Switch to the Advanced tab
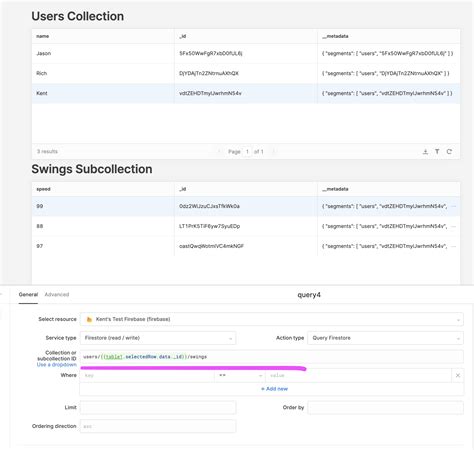474x450 pixels. coord(57,294)
